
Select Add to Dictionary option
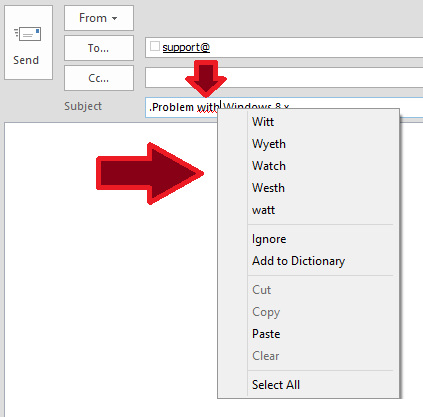[298, 261]
